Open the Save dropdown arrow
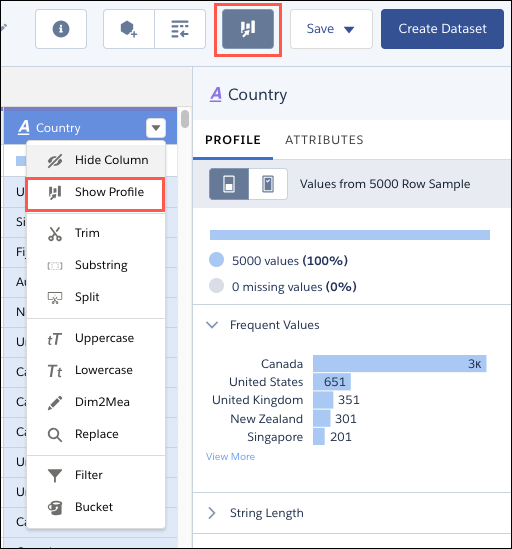The image size is (512, 549). pos(349,29)
